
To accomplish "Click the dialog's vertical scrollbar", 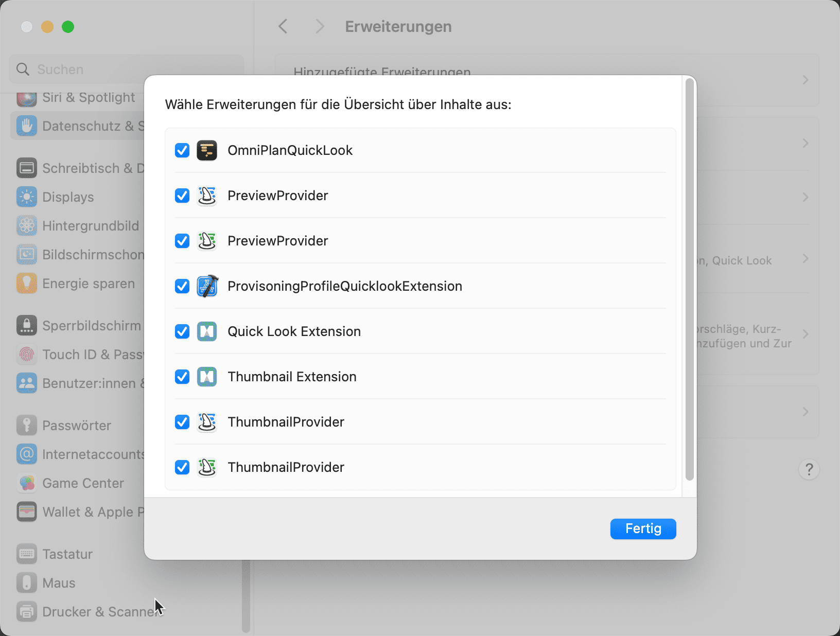I will [x=690, y=278].
